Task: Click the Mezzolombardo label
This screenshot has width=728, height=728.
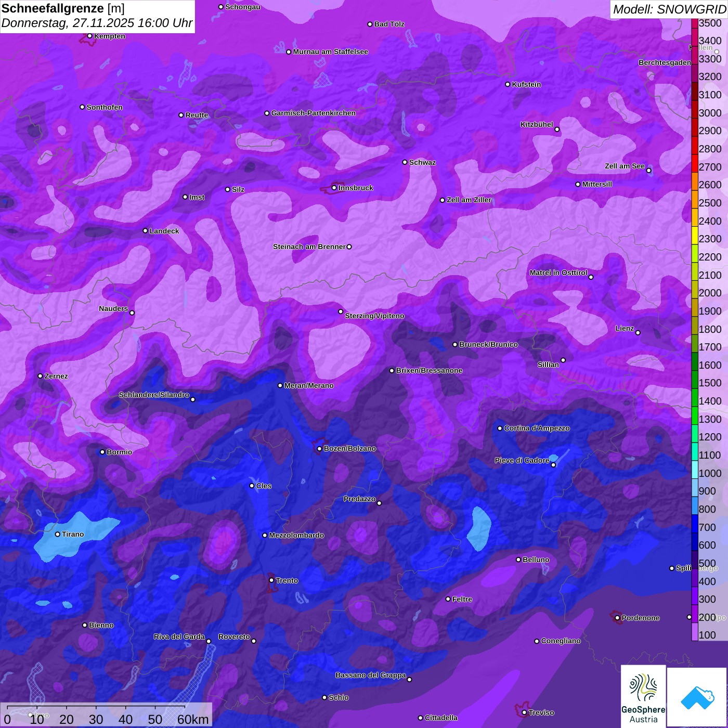Action: (x=296, y=535)
